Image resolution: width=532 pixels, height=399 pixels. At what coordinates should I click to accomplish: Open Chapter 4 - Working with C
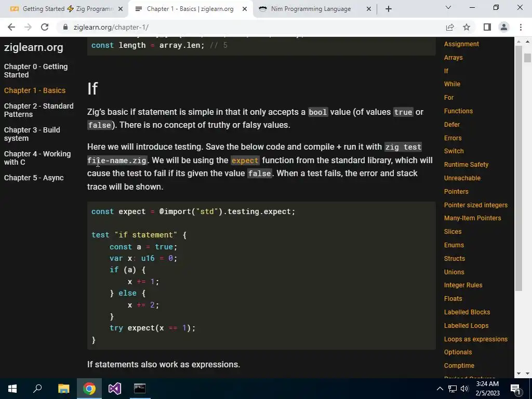pyautogui.click(x=37, y=158)
